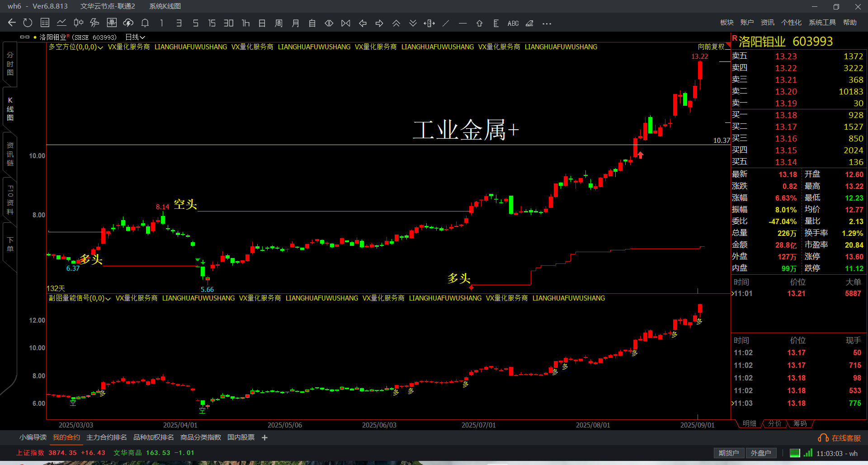Image resolution: width=868 pixels, height=465 pixels.
Task: Click the expand candles horizontally icon
Action: pos(329,23)
